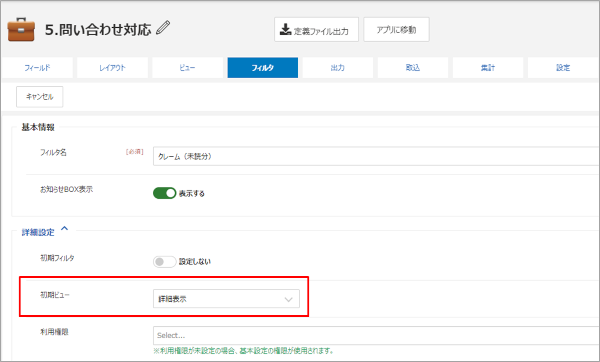The height and width of the screenshot is (362, 600).
Task: Click the 5.問い合わせ対応 app title
Action: point(98,29)
